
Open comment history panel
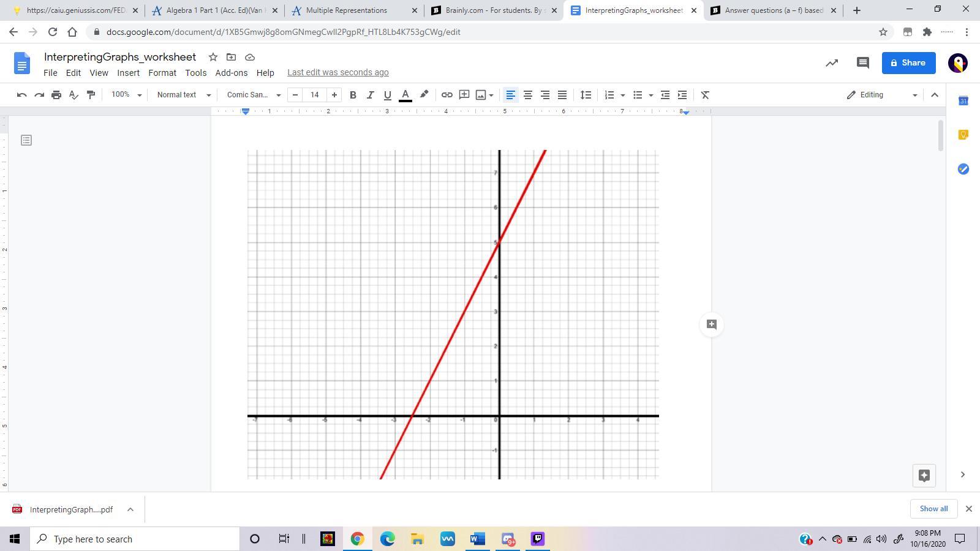(x=863, y=62)
